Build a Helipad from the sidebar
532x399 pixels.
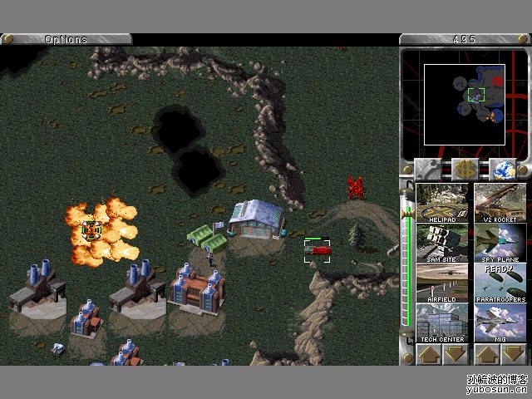click(x=442, y=203)
